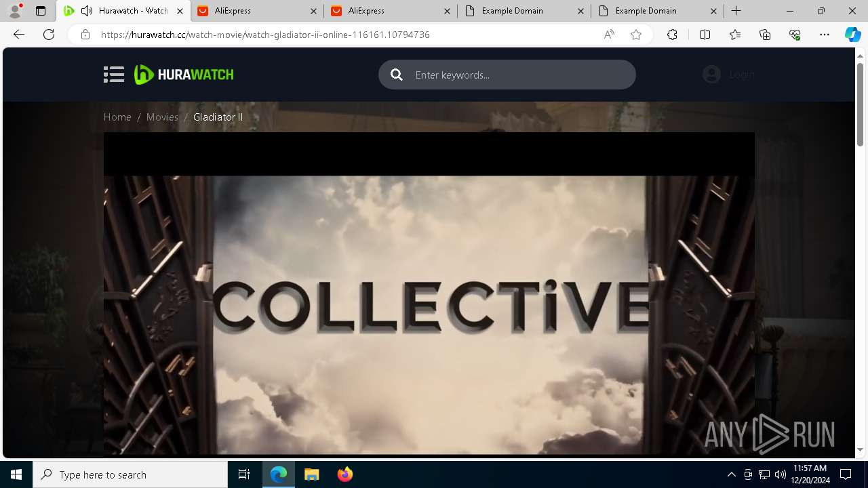Open the Windows Start menu
This screenshot has width=868, height=488.
click(16, 474)
